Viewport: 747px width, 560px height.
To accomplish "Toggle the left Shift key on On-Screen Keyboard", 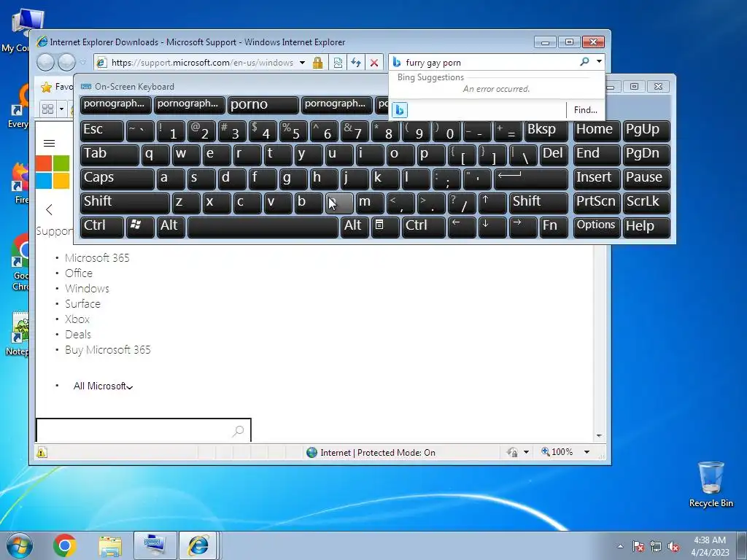I will [125, 202].
